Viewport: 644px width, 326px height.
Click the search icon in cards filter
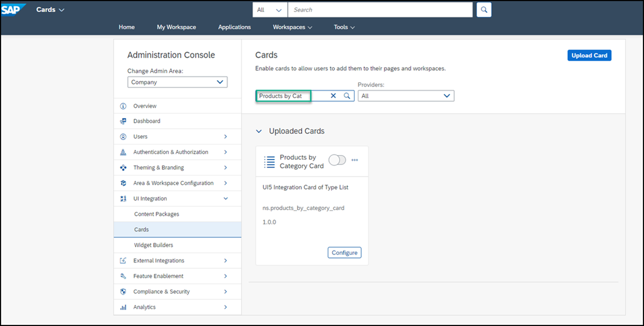click(x=347, y=96)
